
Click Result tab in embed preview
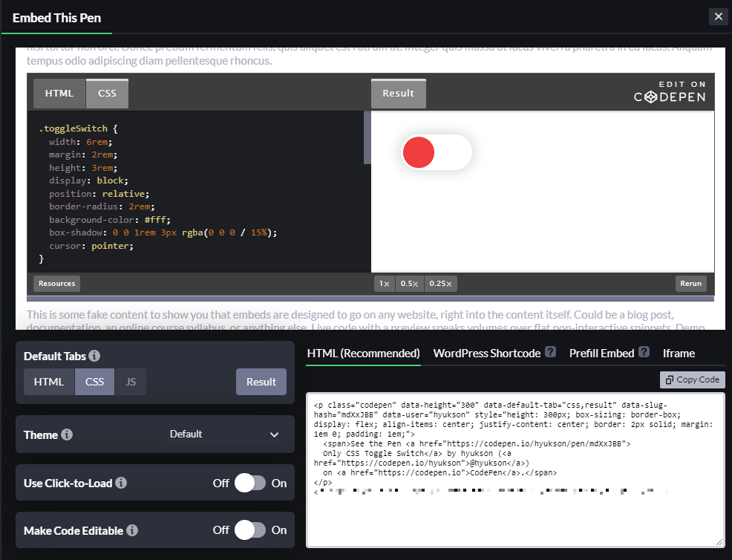pyautogui.click(x=398, y=94)
